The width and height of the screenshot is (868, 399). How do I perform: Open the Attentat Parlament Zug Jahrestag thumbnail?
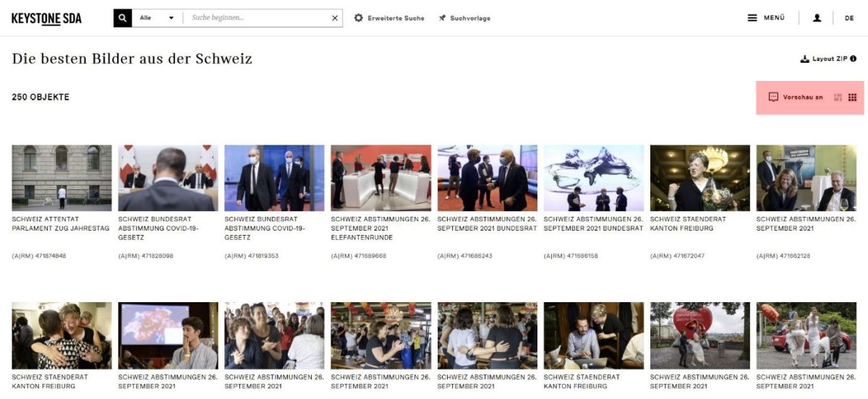(x=61, y=178)
